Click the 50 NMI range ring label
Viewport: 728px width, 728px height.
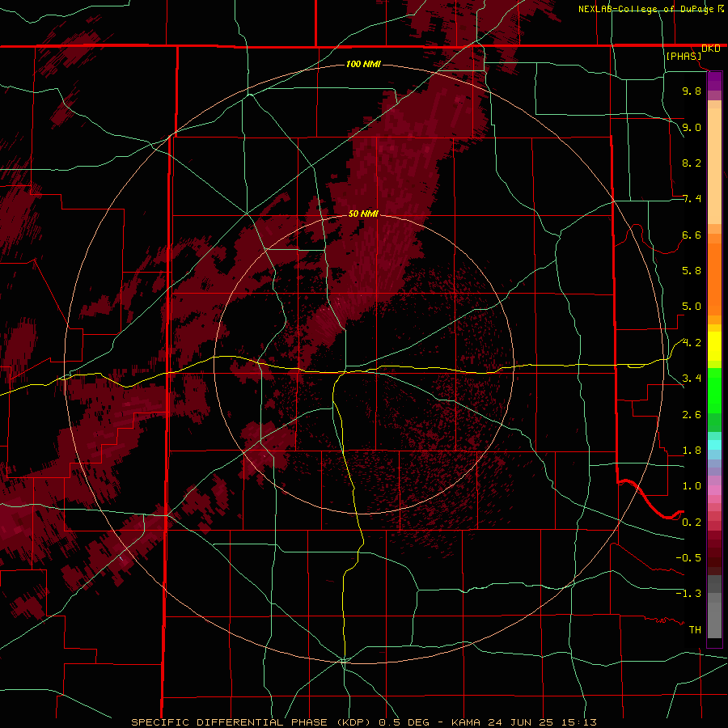[363, 214]
